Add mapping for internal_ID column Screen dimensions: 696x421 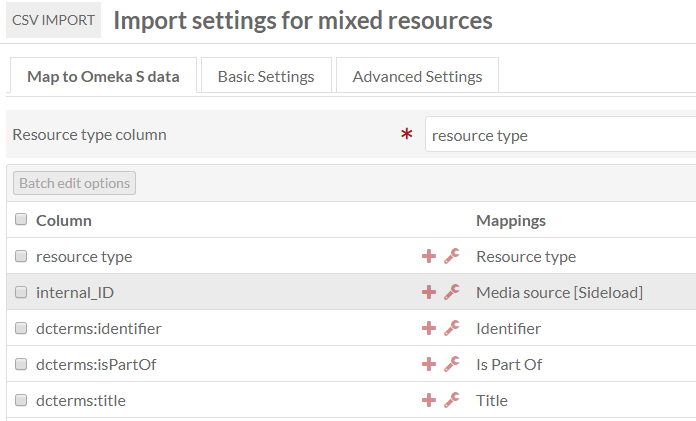pyautogui.click(x=429, y=292)
